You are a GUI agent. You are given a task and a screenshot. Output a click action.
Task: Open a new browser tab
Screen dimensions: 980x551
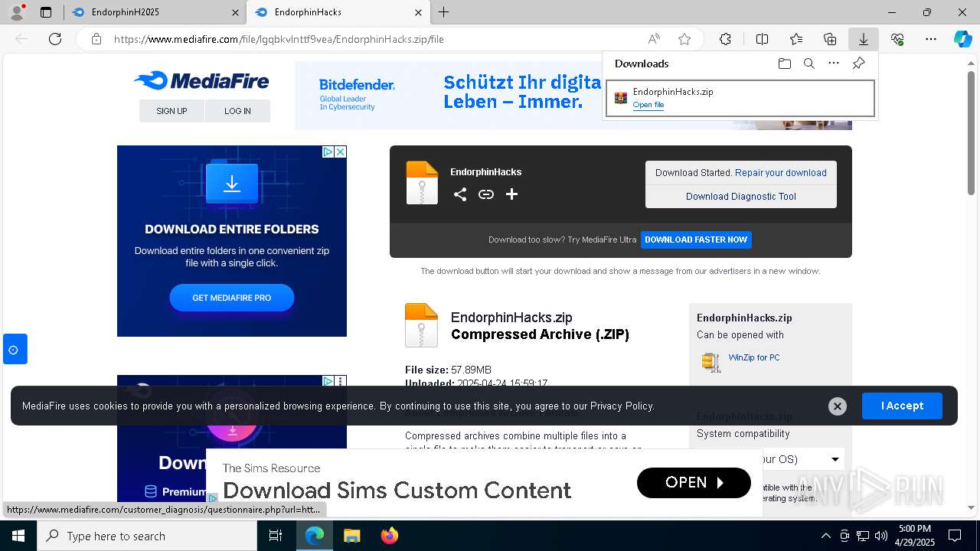444,12
